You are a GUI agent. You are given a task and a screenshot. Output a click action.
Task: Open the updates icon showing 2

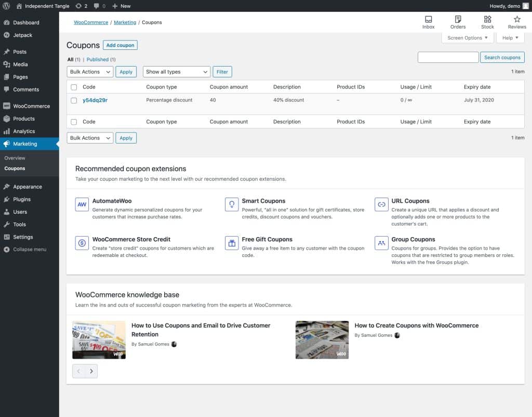pos(79,6)
